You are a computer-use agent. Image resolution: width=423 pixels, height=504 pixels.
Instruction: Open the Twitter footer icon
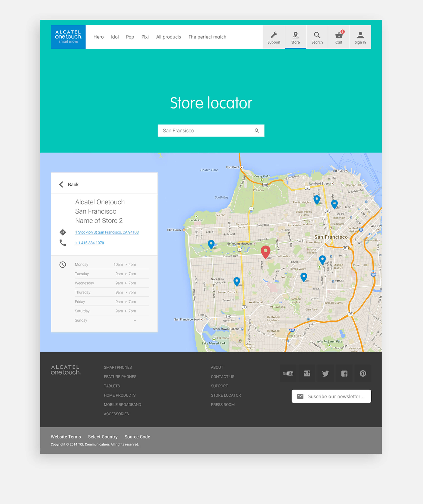(325, 373)
